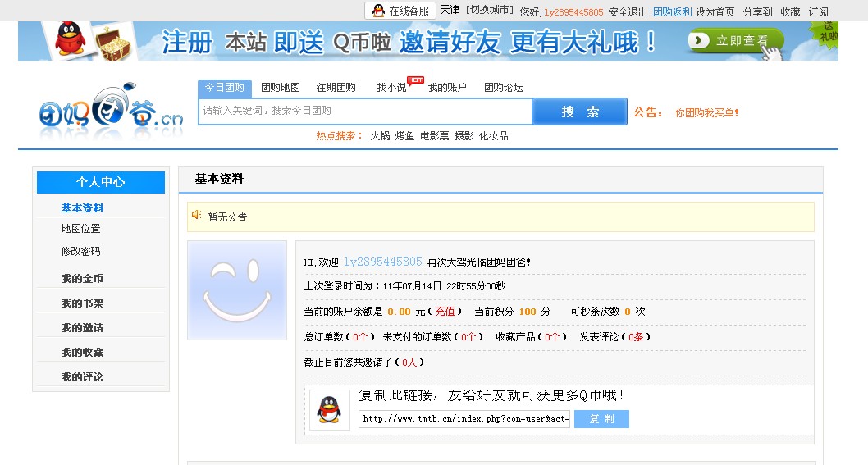This screenshot has width=868, height=465.
Task: Open 我的书架 in the sidebar
Action: click(x=82, y=303)
